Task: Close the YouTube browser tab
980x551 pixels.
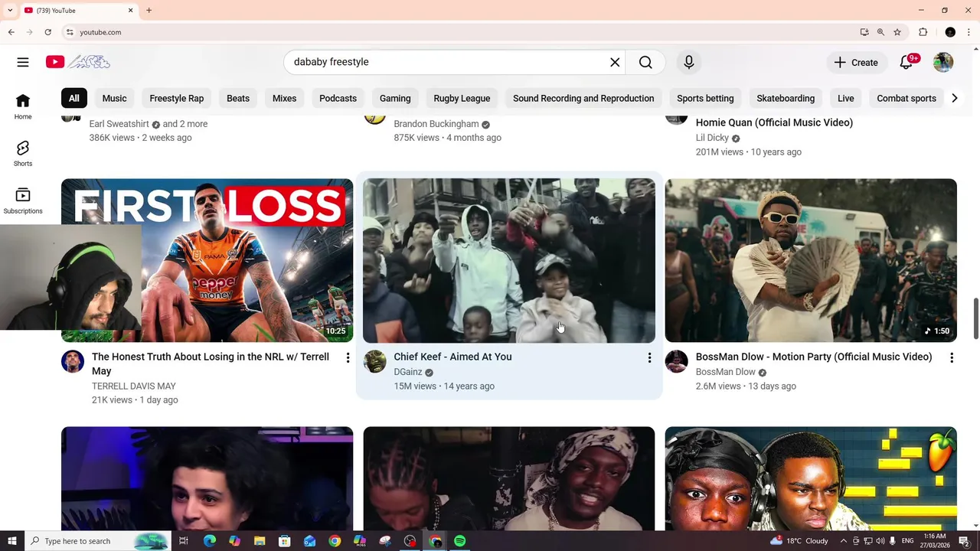Action: point(130,10)
